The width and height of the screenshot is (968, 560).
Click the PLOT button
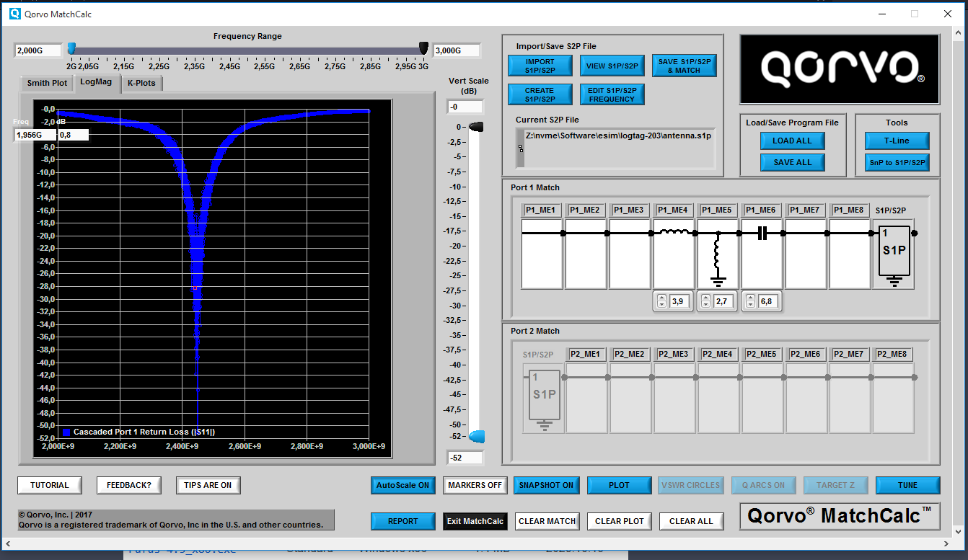[620, 485]
